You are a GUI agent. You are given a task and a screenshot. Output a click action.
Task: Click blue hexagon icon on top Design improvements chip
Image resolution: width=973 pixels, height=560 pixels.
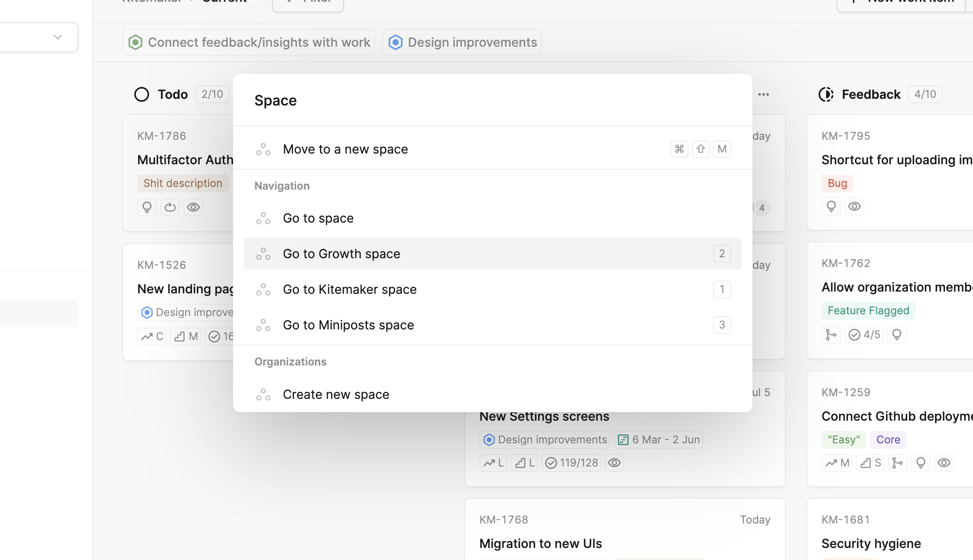pyautogui.click(x=395, y=42)
